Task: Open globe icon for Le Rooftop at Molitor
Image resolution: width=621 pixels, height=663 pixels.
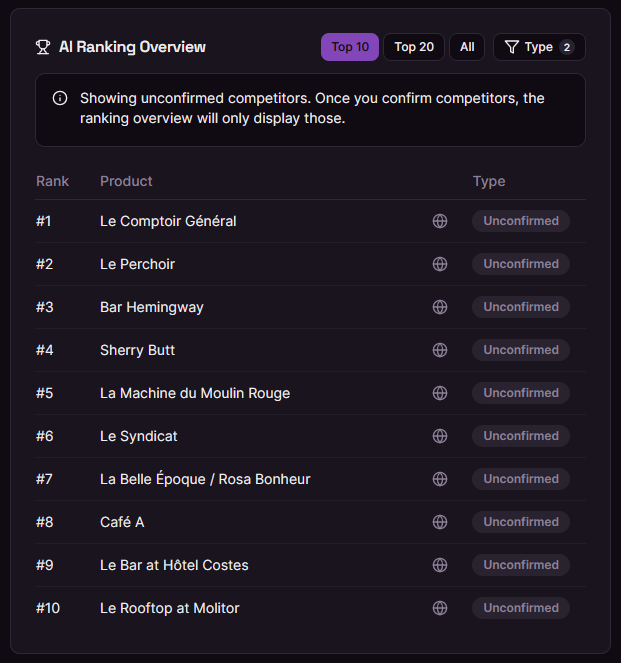Action: coord(440,608)
